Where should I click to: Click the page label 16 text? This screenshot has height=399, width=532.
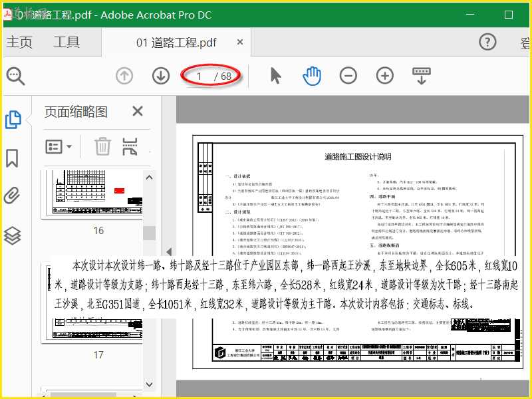(x=98, y=231)
